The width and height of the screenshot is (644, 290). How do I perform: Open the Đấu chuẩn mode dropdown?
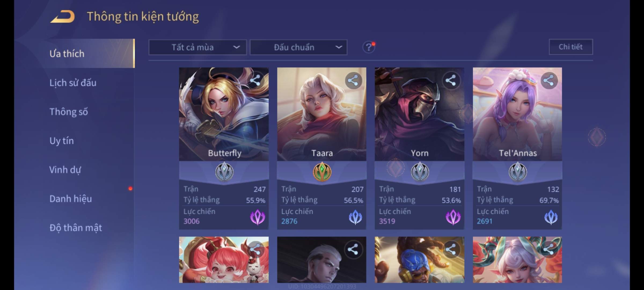coord(299,48)
